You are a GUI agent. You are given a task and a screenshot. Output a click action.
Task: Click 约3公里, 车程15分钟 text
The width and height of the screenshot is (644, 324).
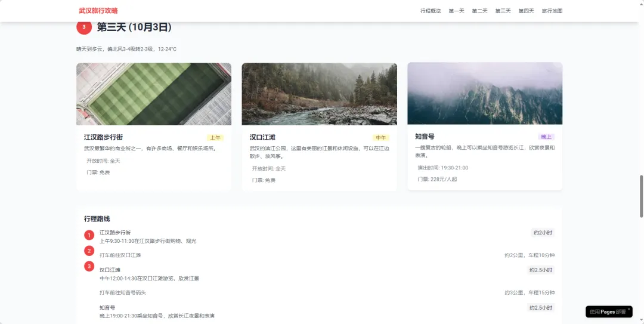pyautogui.click(x=530, y=293)
